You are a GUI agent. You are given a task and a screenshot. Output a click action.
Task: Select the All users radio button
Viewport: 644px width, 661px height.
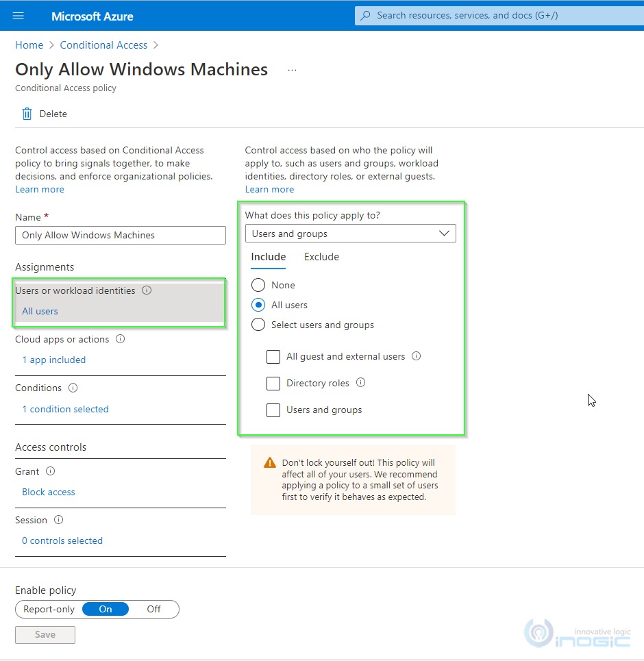[258, 305]
